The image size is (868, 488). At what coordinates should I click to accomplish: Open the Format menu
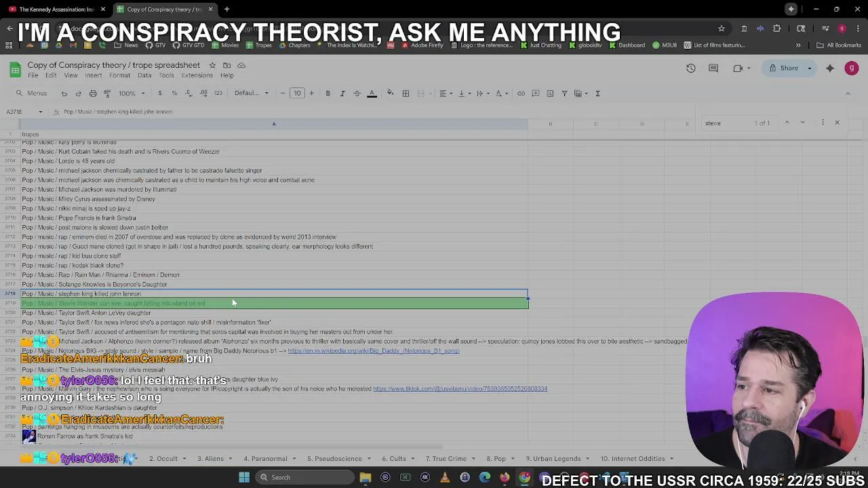click(x=119, y=75)
